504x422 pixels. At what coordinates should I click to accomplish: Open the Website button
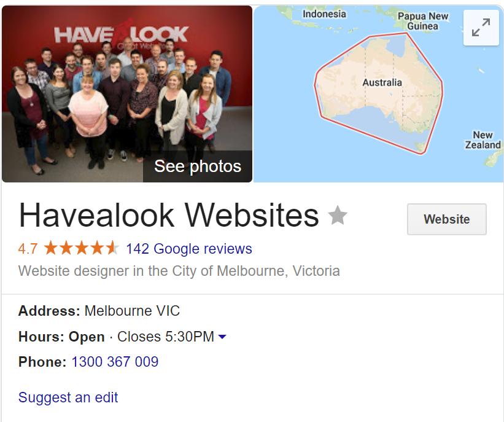(x=447, y=219)
